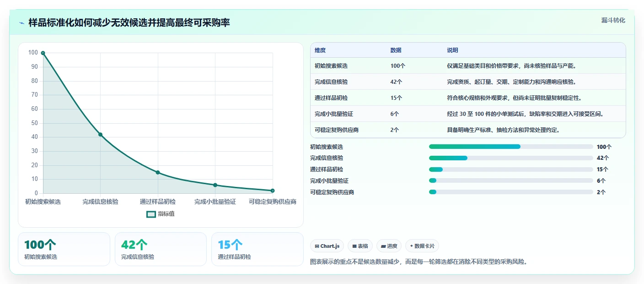Click the 100个 value beside the progress bar

604,147
